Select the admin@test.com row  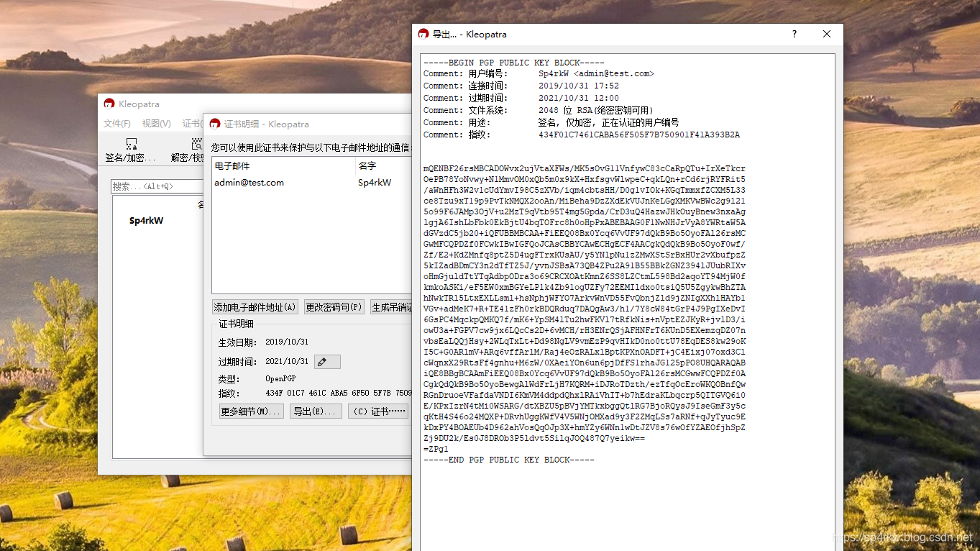[312, 183]
